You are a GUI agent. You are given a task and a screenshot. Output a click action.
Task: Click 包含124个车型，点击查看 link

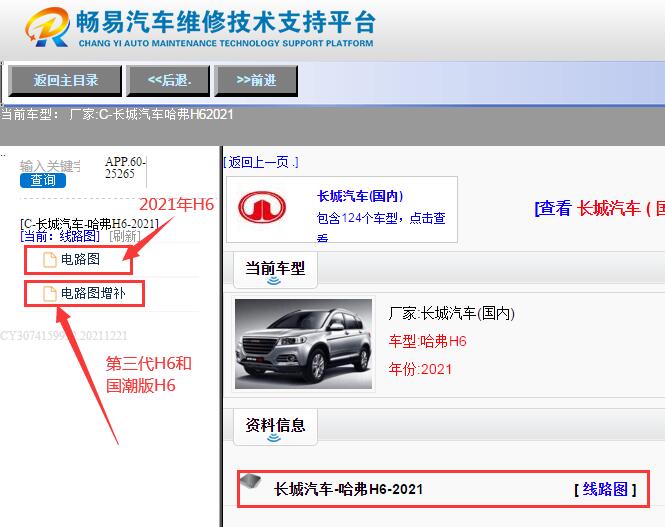(381, 226)
